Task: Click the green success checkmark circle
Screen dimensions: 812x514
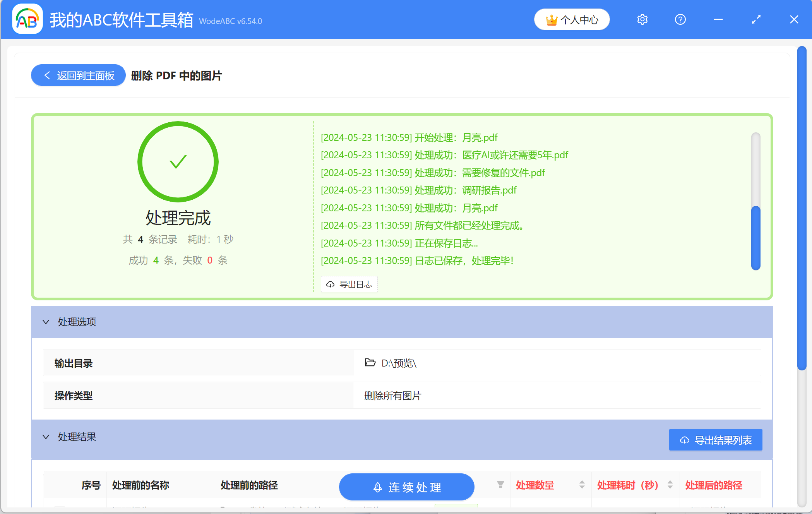Action: pos(178,162)
